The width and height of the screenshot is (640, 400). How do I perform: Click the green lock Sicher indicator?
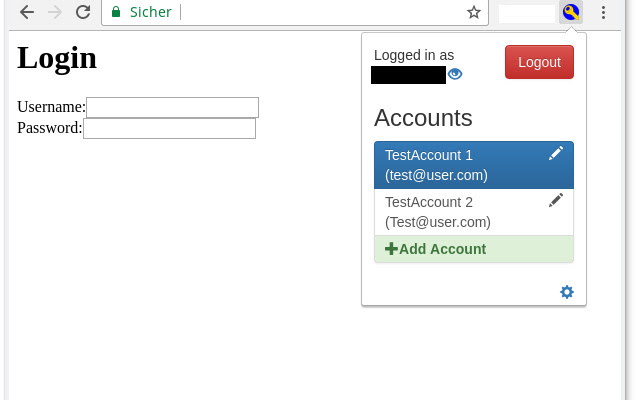[141, 12]
